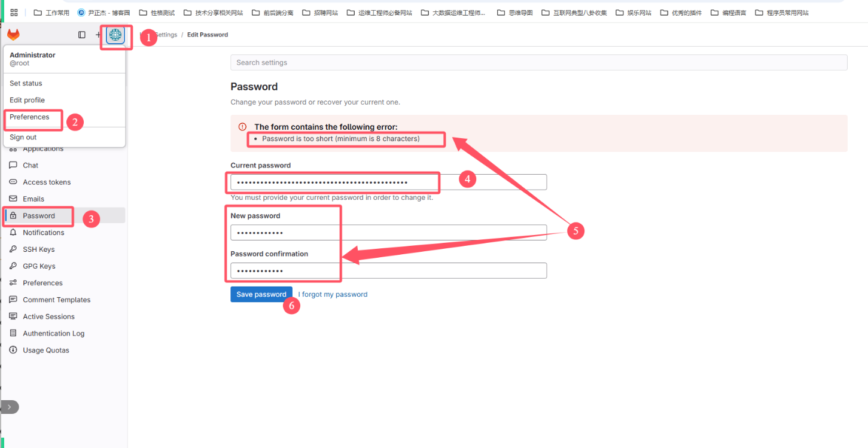
Task: Click the Active Sessions monitor icon
Action: coord(13,316)
